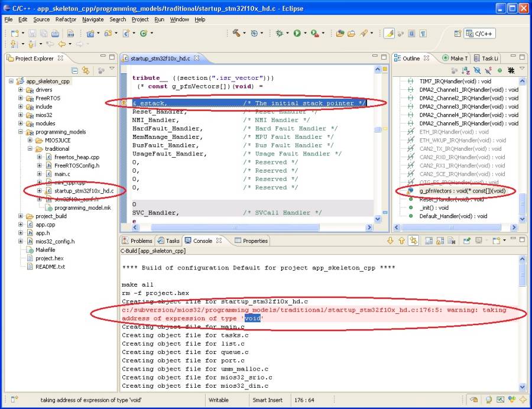
Task: Click the Outline view's vertical scrollbar
Action: tap(522, 203)
